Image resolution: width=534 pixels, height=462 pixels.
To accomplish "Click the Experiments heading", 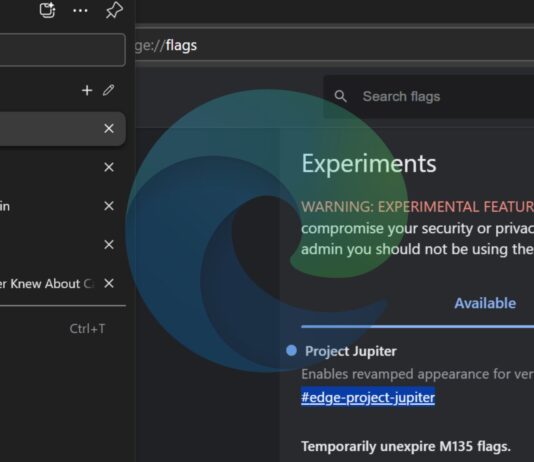I will (369, 164).
